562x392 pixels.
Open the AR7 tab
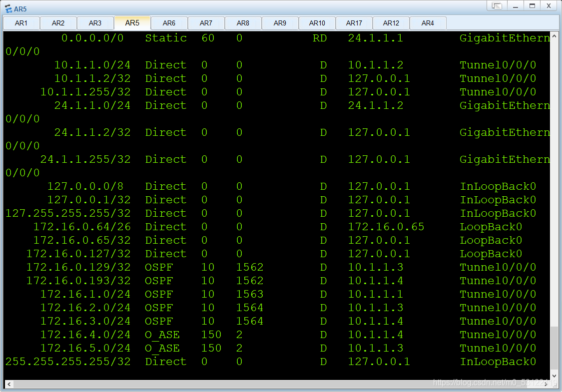(x=206, y=23)
